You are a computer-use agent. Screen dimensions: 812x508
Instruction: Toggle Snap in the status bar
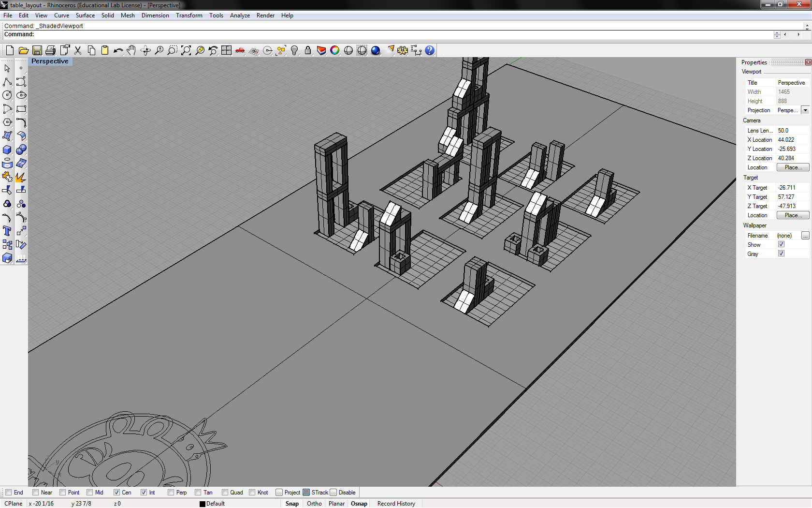click(x=292, y=504)
